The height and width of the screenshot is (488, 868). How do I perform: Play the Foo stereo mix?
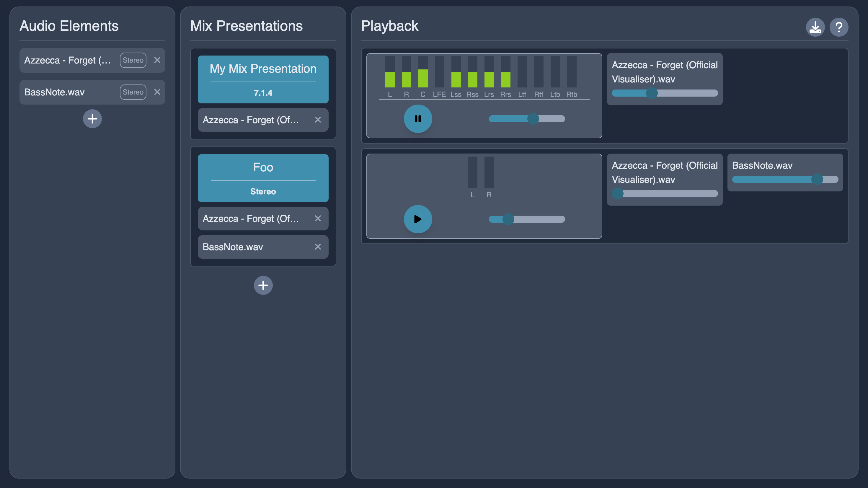[417, 219]
